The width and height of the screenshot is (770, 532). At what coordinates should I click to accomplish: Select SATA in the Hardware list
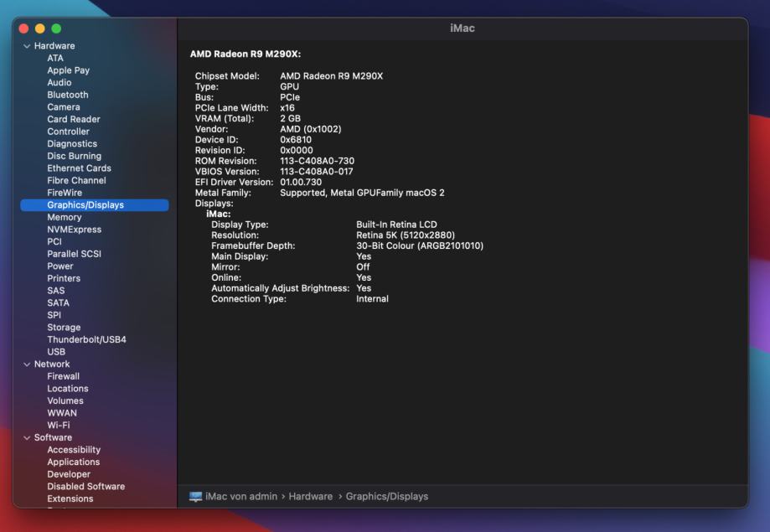[x=58, y=303]
